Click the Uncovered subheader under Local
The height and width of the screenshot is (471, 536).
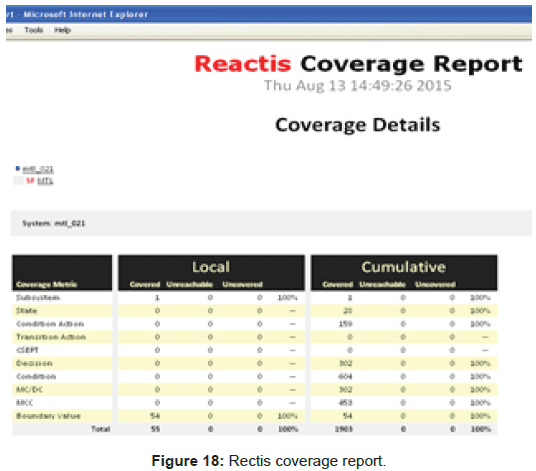(x=242, y=284)
